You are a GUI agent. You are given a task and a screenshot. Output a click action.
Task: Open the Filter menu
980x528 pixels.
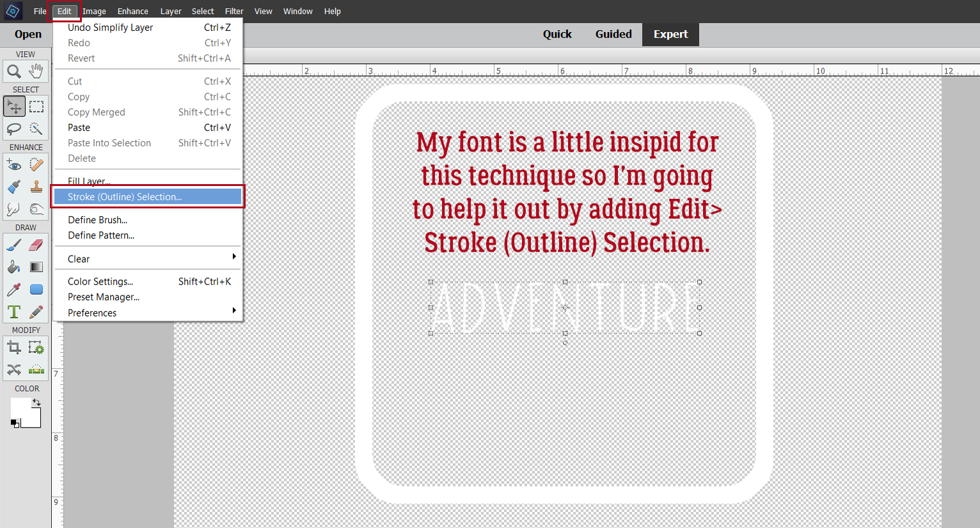(x=234, y=11)
